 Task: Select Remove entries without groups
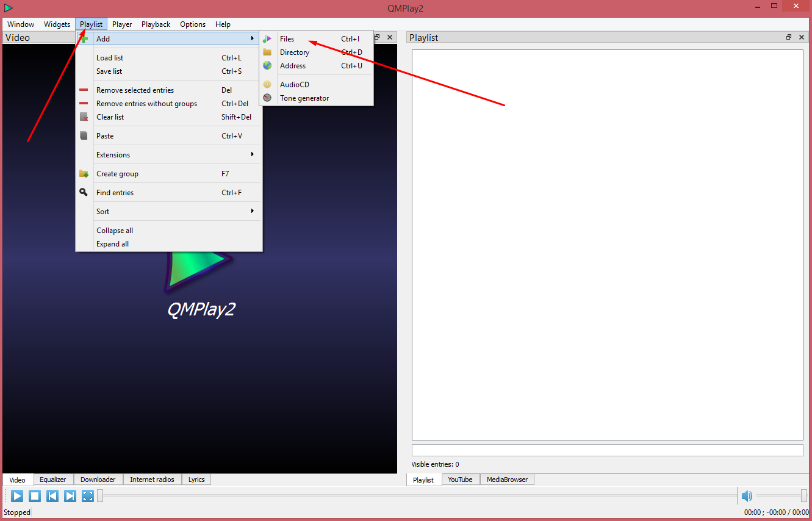tap(169, 104)
